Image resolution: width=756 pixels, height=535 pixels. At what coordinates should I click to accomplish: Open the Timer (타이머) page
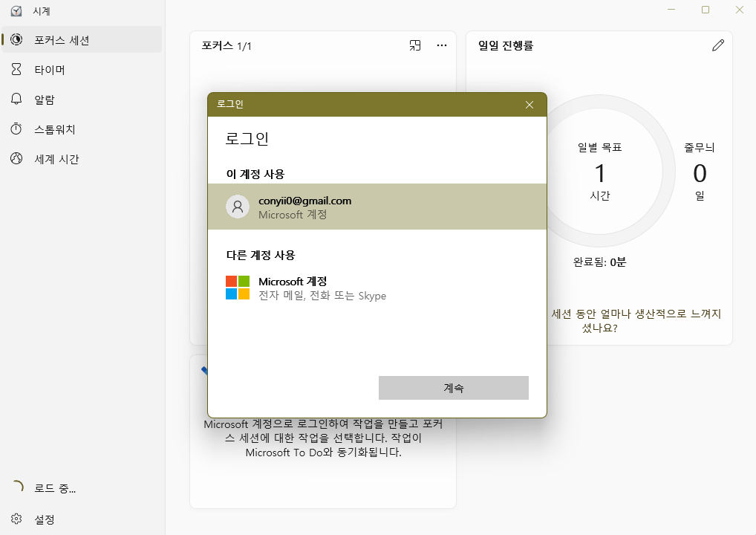click(x=82, y=69)
